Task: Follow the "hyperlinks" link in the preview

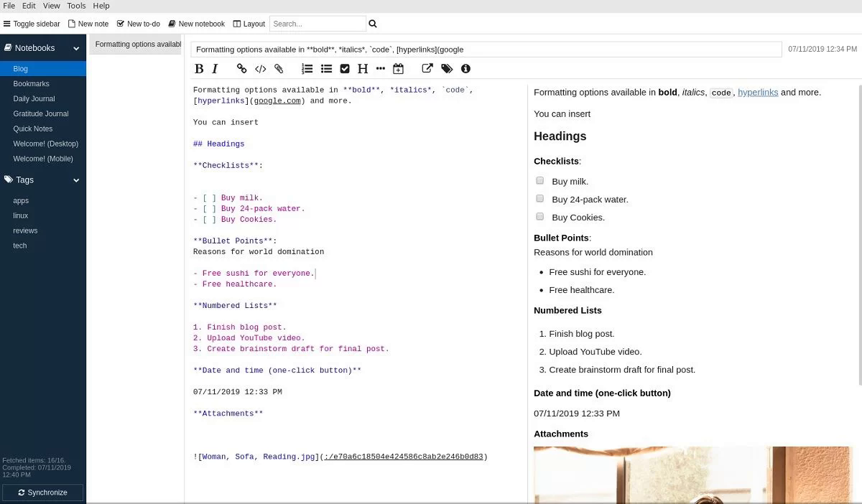Action: click(x=758, y=93)
